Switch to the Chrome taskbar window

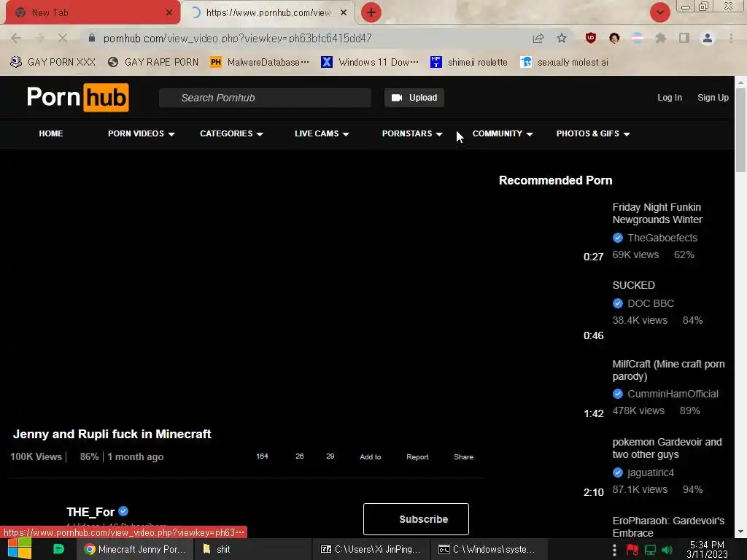[135, 549]
